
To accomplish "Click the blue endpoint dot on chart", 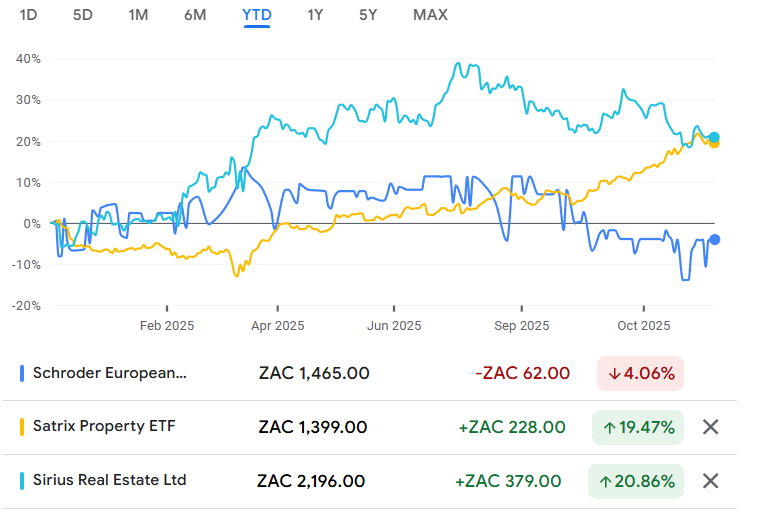I will click(x=714, y=239).
